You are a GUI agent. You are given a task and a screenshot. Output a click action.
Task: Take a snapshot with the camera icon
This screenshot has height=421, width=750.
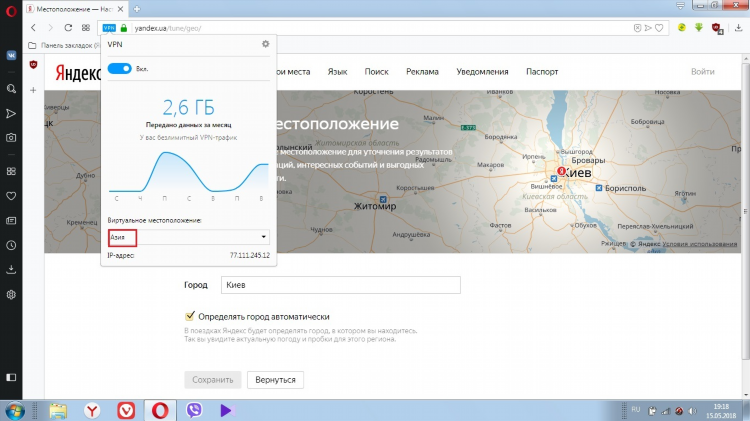11,138
